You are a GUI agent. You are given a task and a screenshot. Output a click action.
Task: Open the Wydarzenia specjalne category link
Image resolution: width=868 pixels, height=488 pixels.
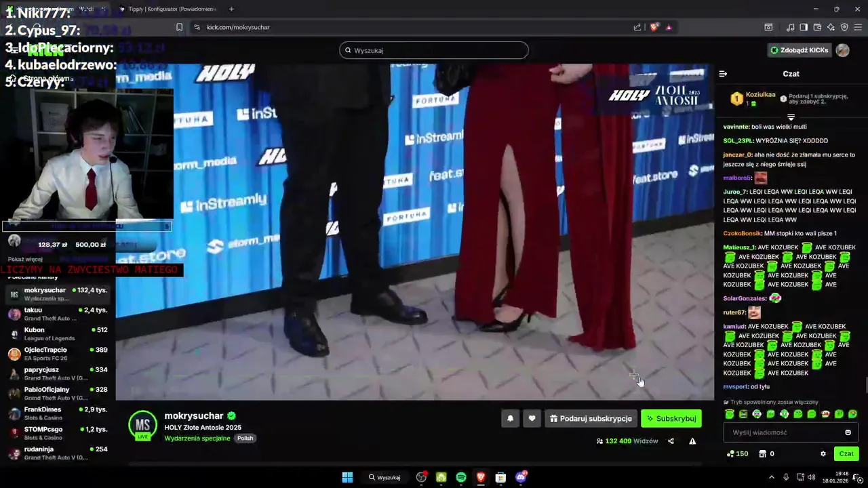tap(197, 439)
